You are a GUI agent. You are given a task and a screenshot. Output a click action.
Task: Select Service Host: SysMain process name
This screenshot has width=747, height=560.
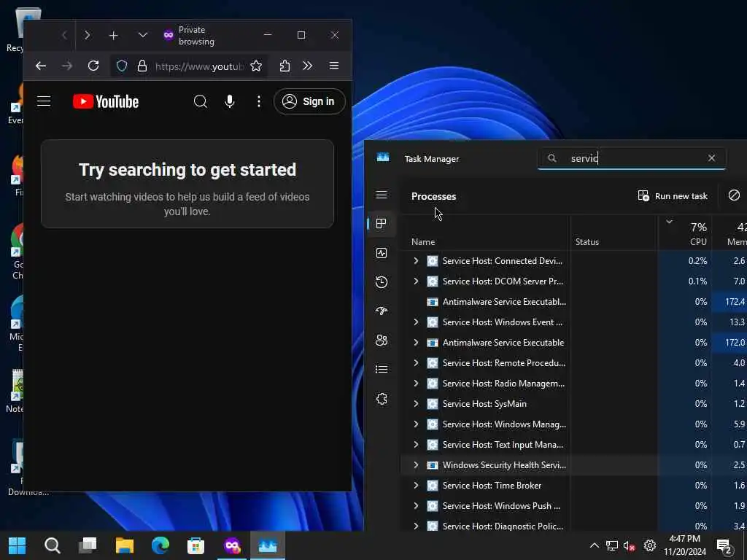484,404
